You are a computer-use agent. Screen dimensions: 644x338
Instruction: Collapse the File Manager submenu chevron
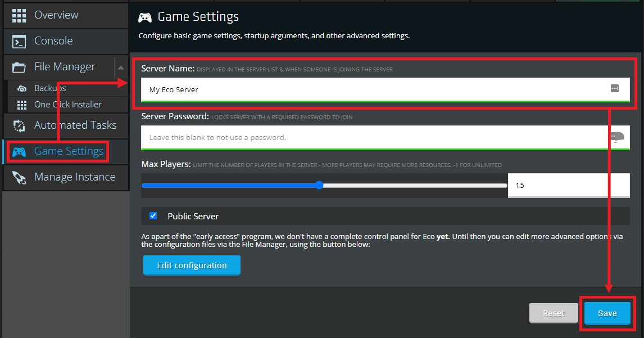click(x=121, y=66)
